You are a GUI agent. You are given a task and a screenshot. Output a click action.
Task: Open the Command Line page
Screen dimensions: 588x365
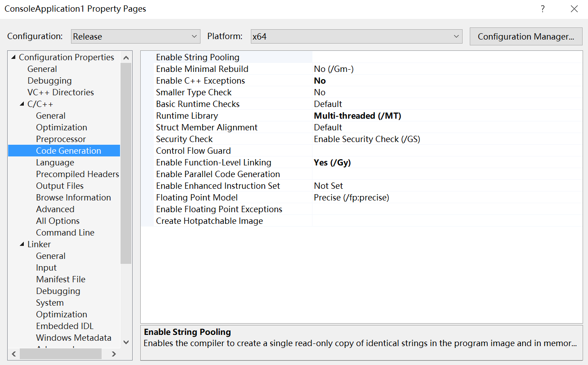[65, 232]
